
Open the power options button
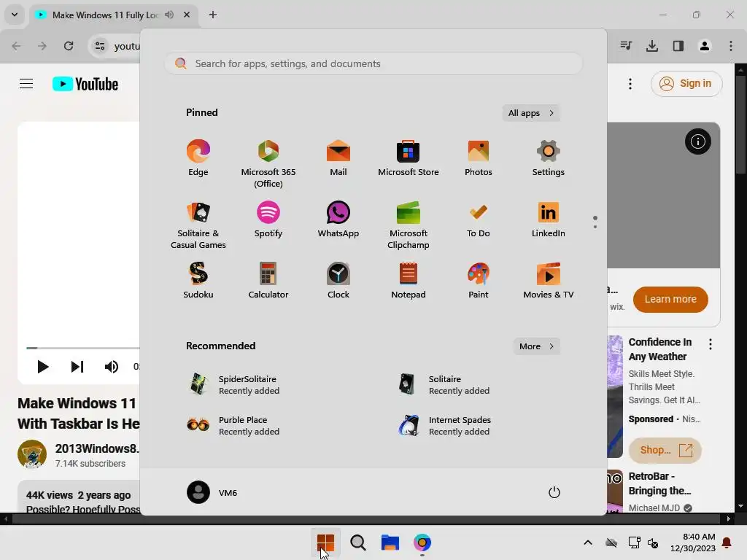coord(554,492)
